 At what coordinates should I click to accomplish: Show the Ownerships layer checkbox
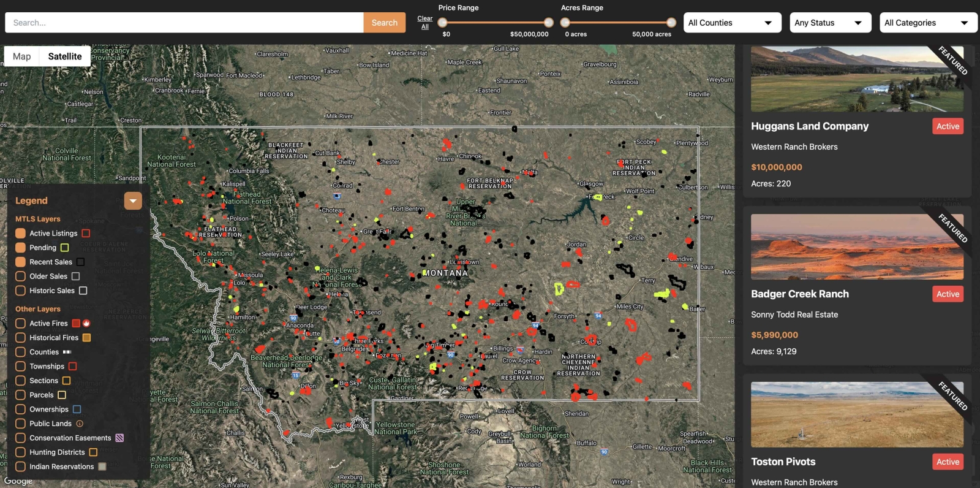(x=20, y=410)
